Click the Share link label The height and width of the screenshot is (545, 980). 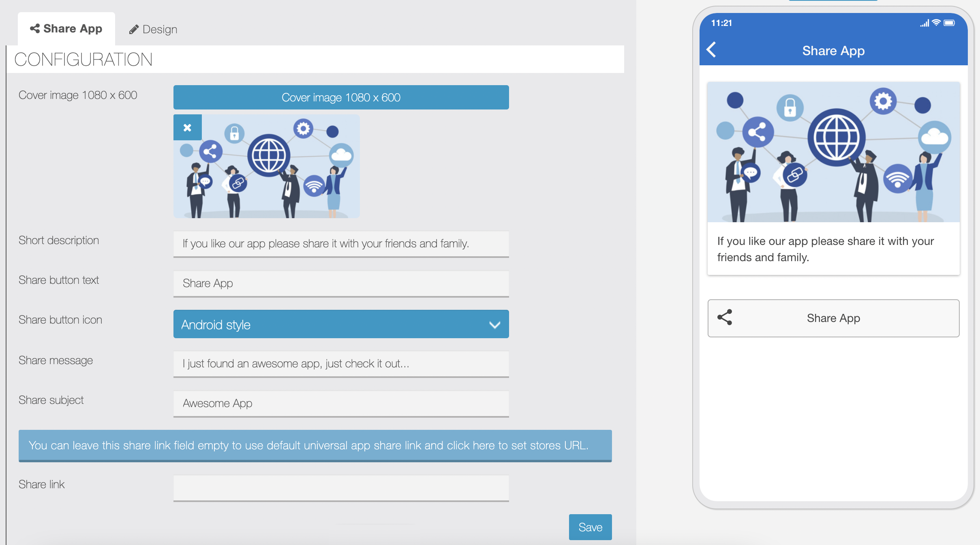(41, 485)
